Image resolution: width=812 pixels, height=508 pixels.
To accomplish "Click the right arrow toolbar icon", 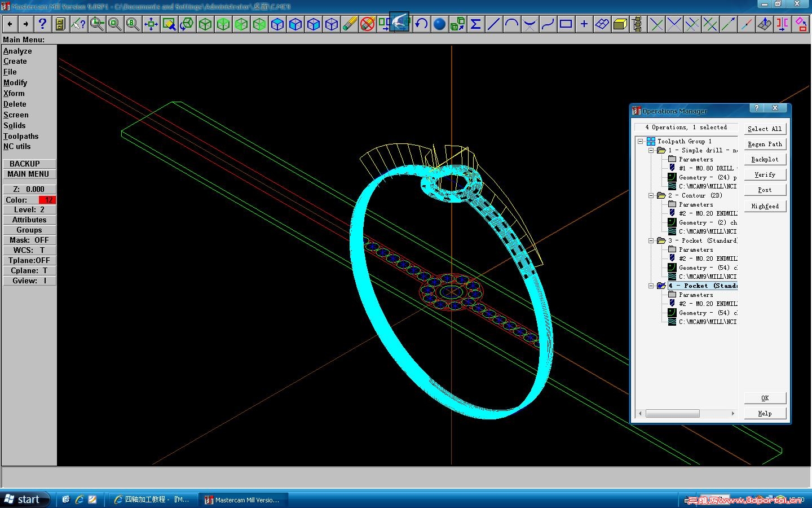I will click(26, 24).
